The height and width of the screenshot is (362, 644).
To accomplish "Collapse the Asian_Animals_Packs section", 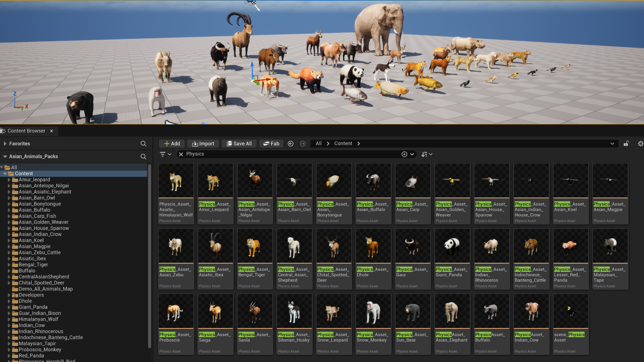I will click(x=5, y=157).
